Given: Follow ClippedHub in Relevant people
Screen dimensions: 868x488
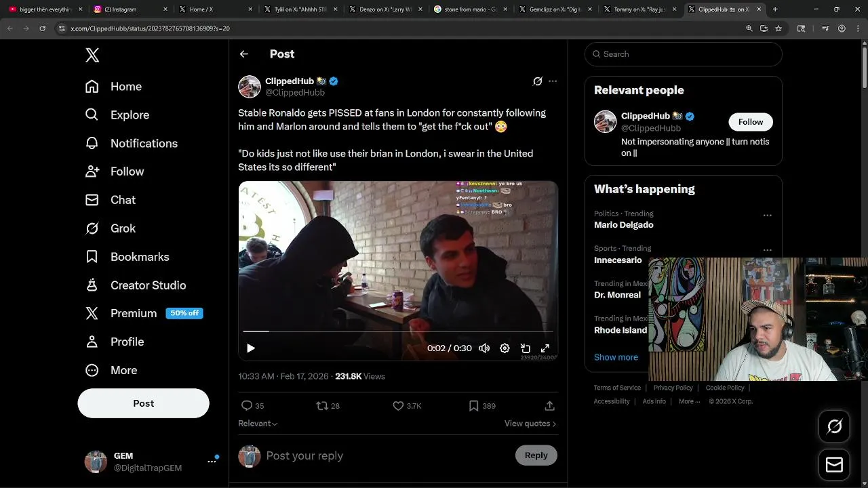Looking at the screenshot, I should pos(751,122).
